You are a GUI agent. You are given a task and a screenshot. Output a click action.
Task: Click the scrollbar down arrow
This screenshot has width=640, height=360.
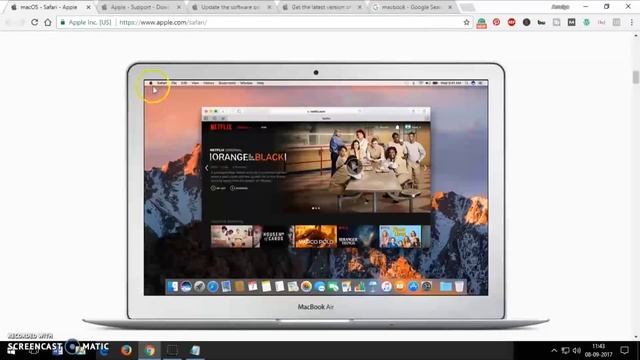(x=636, y=337)
